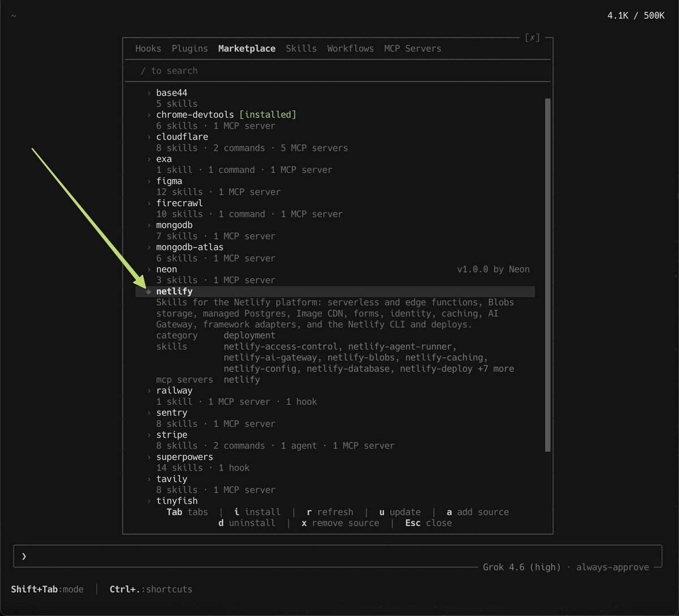Click the 'Esc close' shortcut
This screenshot has height=616, width=679.
428,523
